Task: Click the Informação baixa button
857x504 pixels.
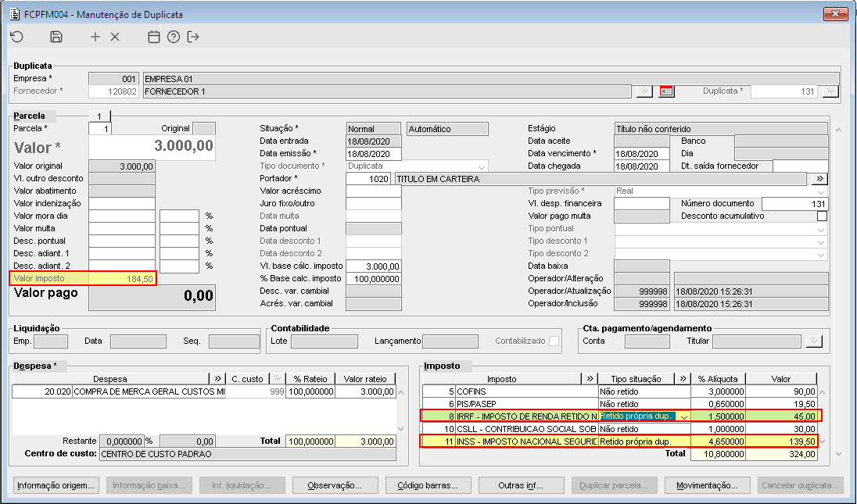Action: click(149, 485)
